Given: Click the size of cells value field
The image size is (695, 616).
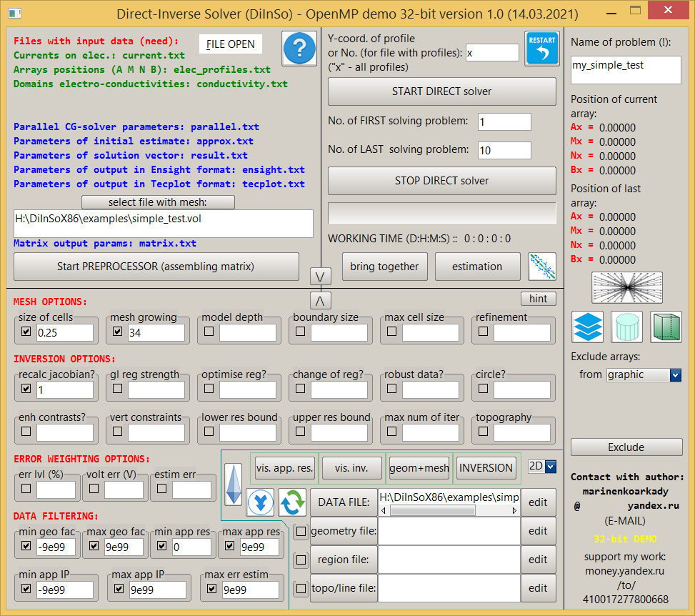Looking at the screenshot, I should pyautogui.click(x=65, y=332).
